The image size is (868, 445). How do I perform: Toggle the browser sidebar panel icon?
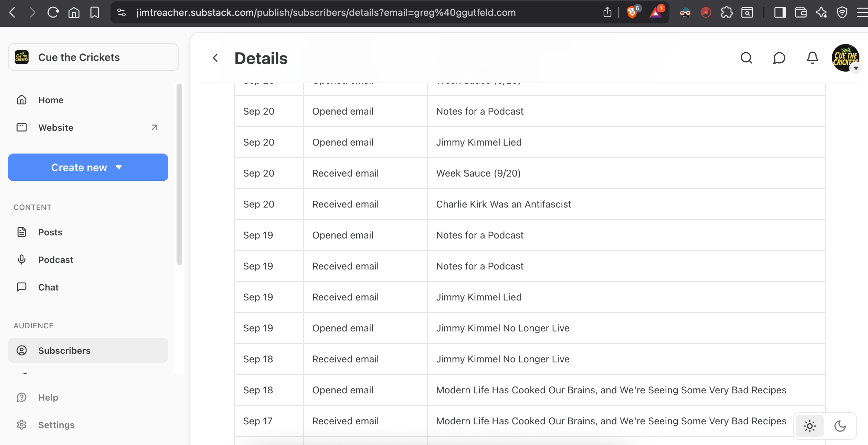[x=780, y=13]
